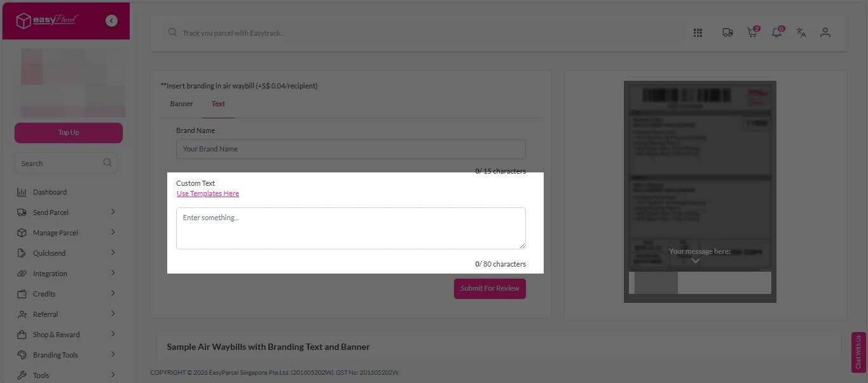Image resolution: width=868 pixels, height=383 pixels.
Task: Expand the Integration menu
Action: 50,273
